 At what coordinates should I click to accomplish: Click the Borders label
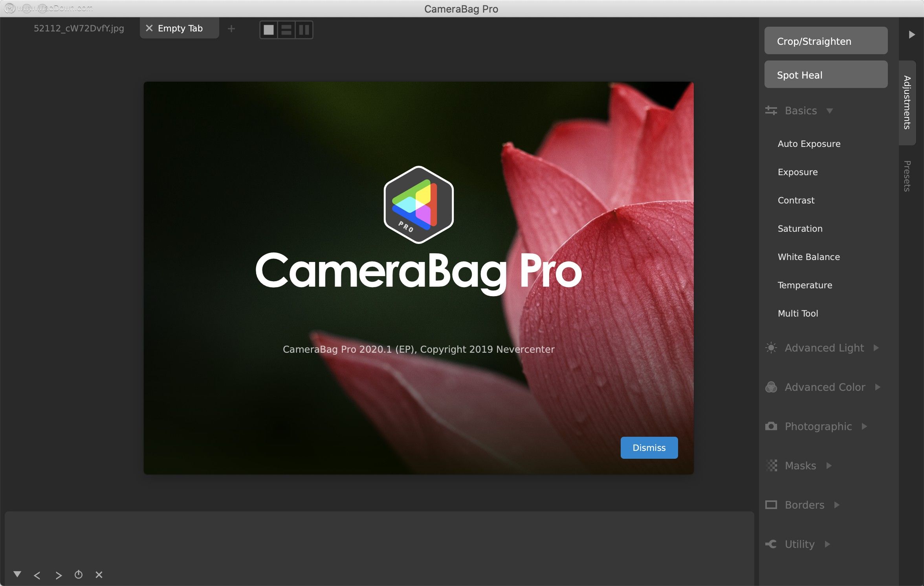[x=804, y=505]
